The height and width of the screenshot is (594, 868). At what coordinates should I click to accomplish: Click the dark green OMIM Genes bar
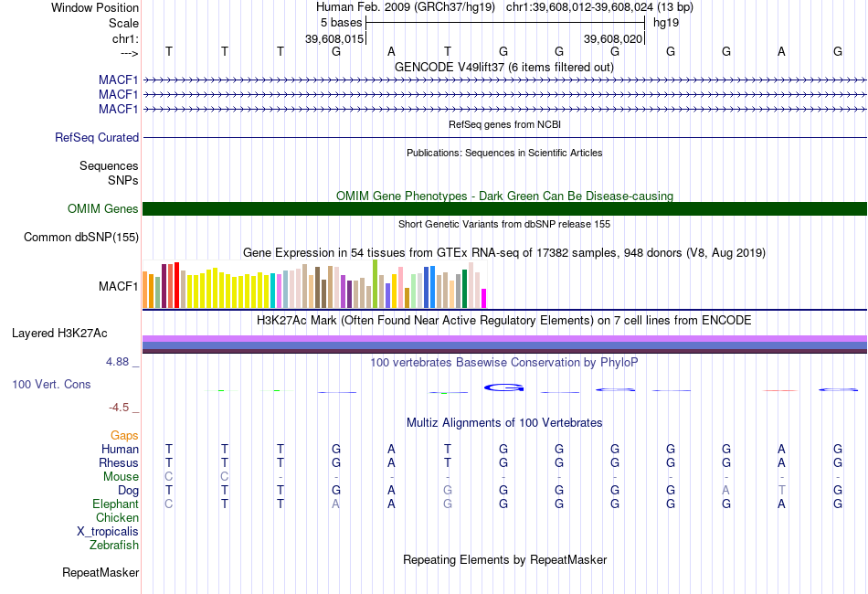click(x=504, y=208)
